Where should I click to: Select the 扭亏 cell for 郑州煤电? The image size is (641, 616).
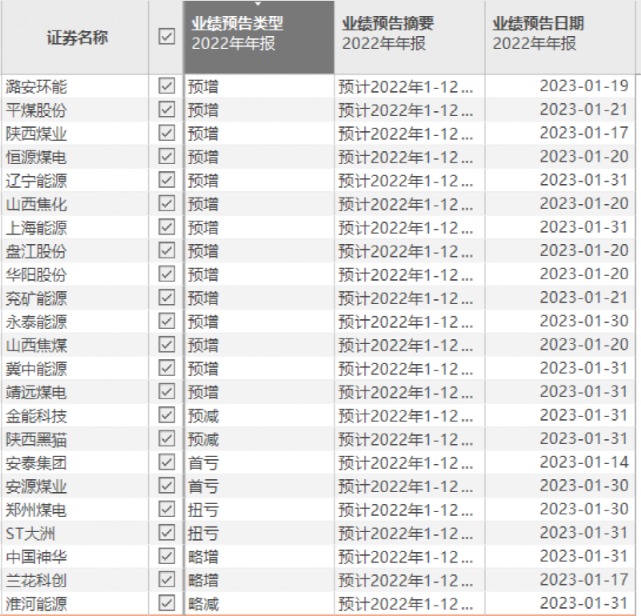click(204, 509)
